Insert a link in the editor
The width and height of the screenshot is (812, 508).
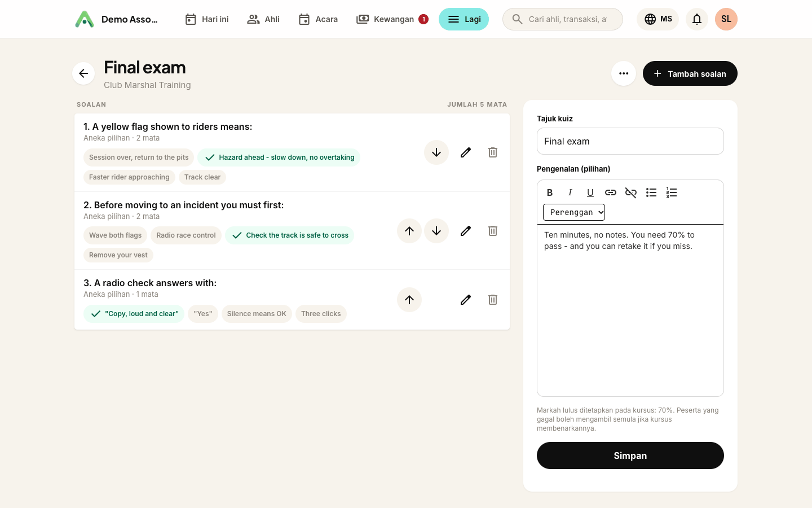[611, 192]
